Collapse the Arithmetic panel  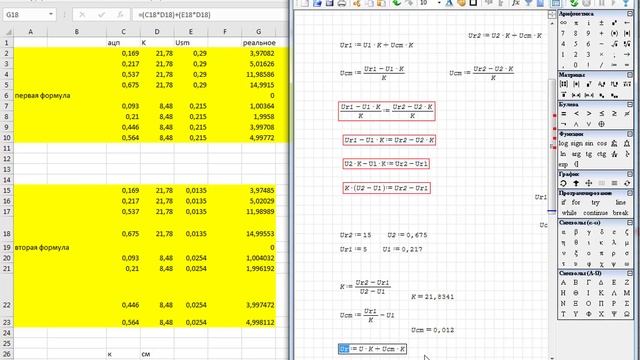click(629, 13)
